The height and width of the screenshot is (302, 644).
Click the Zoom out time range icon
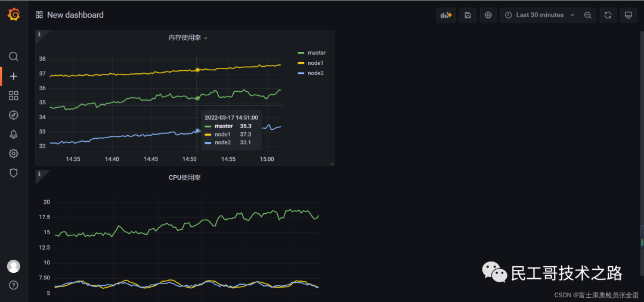[x=588, y=15]
